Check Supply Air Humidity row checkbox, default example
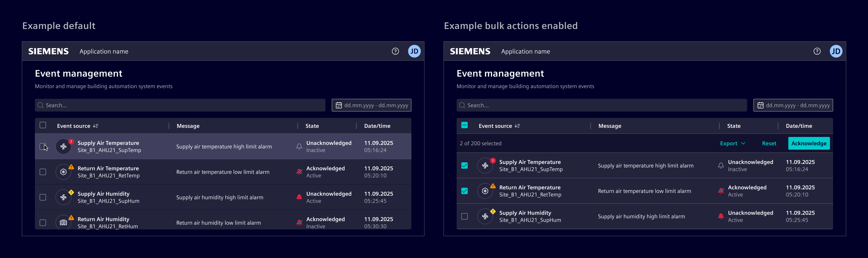This screenshot has width=868, height=258. point(43,197)
